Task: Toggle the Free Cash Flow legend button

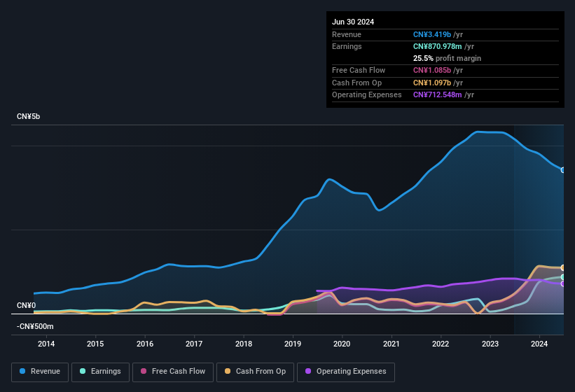Action: [173, 372]
